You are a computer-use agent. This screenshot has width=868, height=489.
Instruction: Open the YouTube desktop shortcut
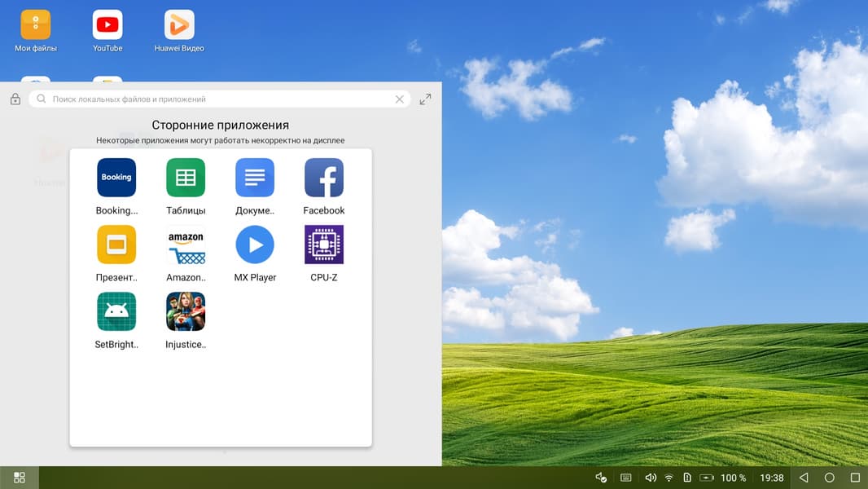coord(107,25)
